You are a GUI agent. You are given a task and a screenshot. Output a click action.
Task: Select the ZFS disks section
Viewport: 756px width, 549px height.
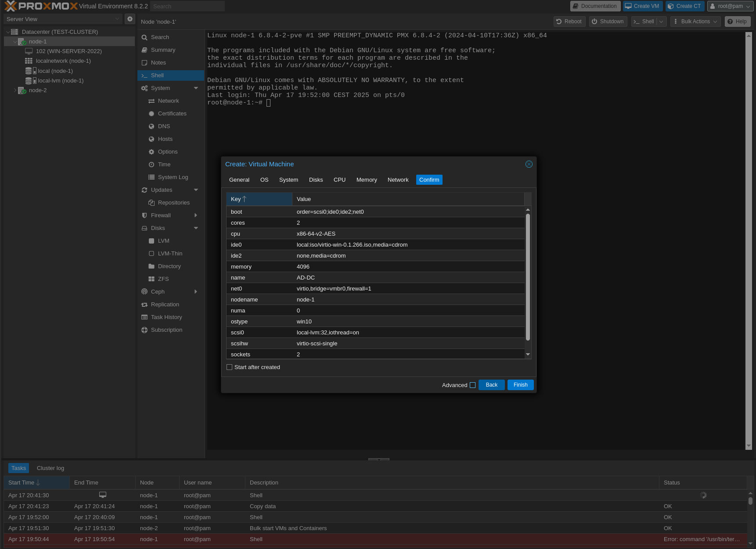[163, 279]
